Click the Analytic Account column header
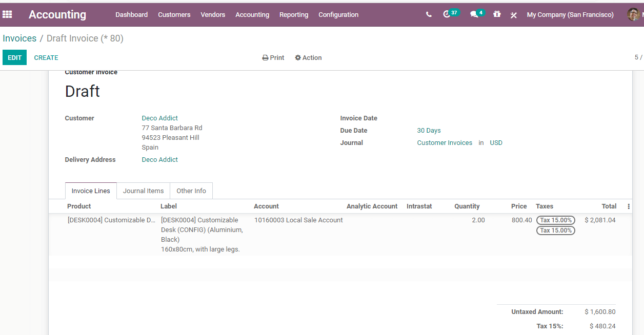644x335 pixels. (x=372, y=206)
